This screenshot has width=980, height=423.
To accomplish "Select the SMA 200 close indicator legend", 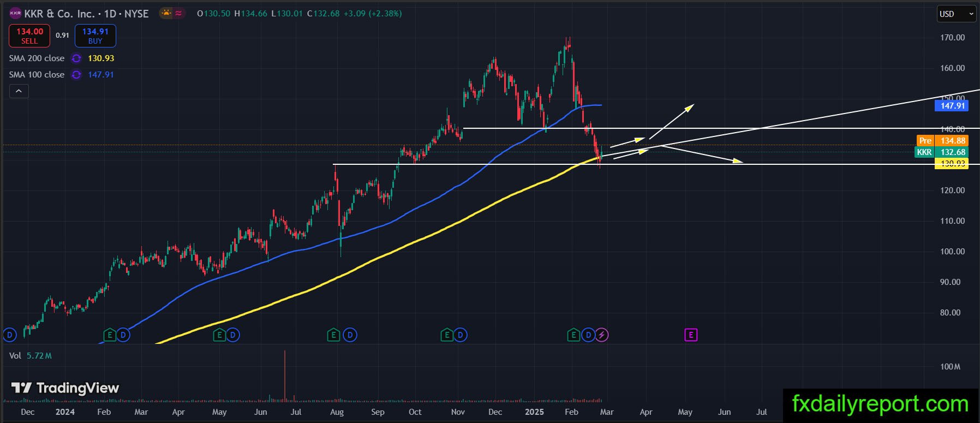I will pos(37,58).
